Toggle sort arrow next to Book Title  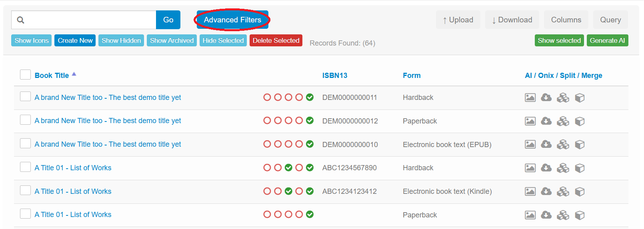(74, 74)
